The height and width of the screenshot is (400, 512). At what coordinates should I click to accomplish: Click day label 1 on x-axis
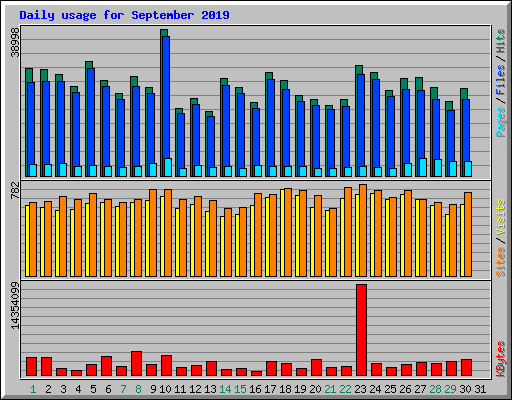click(x=33, y=389)
